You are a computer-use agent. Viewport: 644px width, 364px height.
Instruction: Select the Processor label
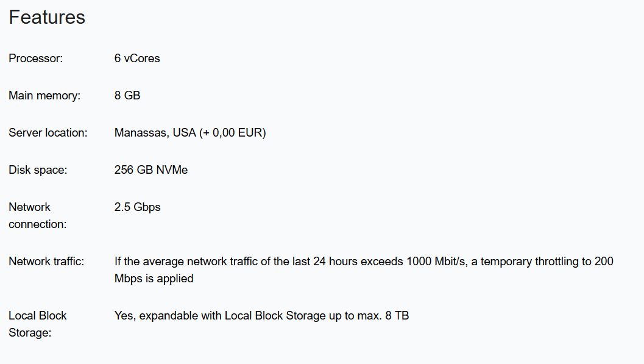coord(36,59)
